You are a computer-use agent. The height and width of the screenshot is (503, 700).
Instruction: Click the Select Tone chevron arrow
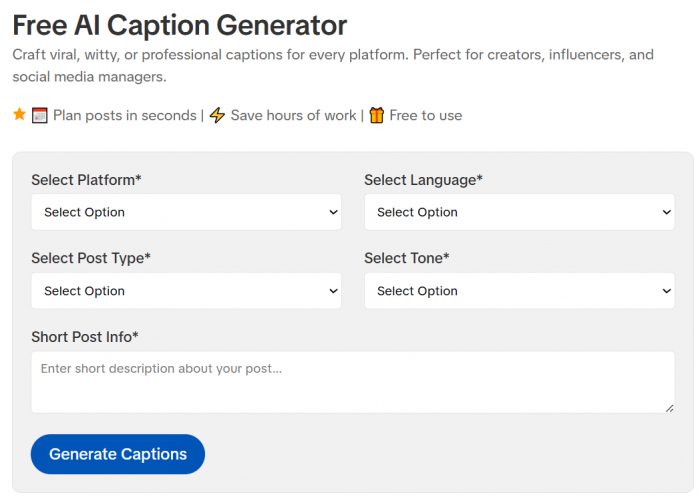[x=667, y=291]
